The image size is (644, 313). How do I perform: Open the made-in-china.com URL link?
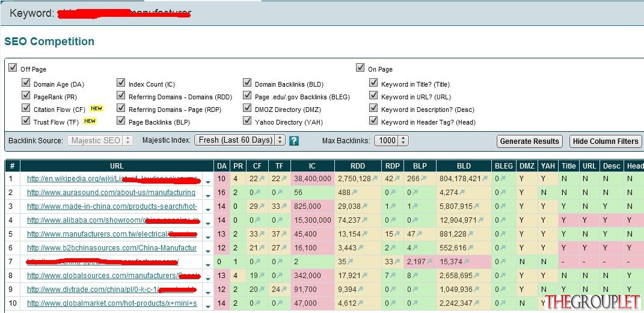pos(112,206)
